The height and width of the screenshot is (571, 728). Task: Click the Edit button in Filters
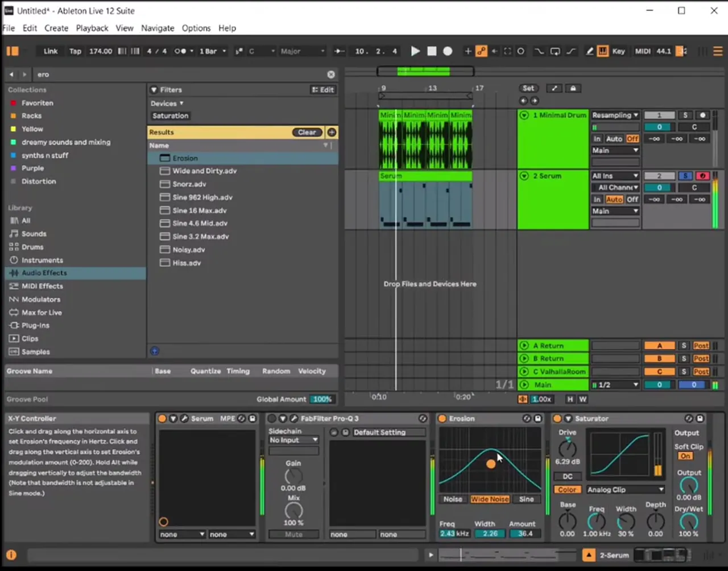pyautogui.click(x=323, y=90)
